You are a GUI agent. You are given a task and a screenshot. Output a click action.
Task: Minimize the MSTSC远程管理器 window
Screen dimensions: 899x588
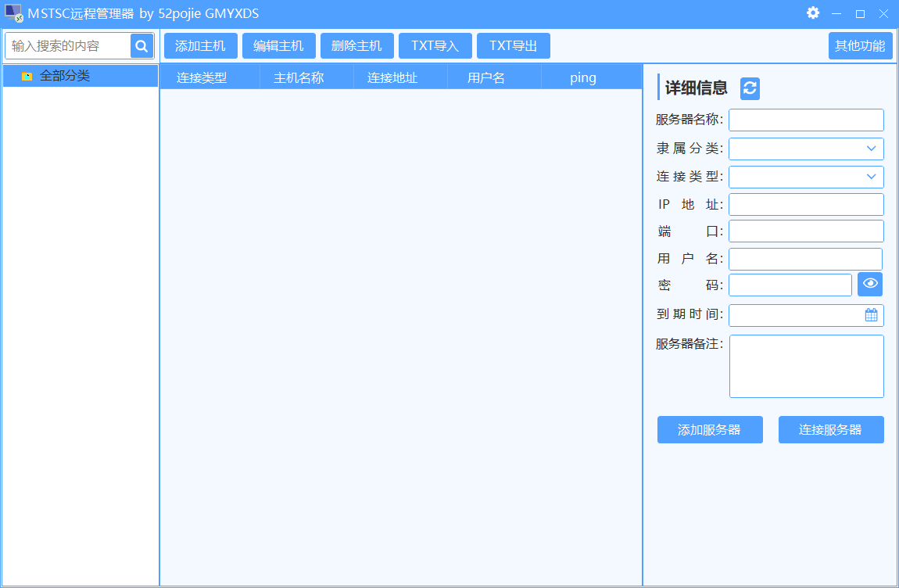point(836,13)
